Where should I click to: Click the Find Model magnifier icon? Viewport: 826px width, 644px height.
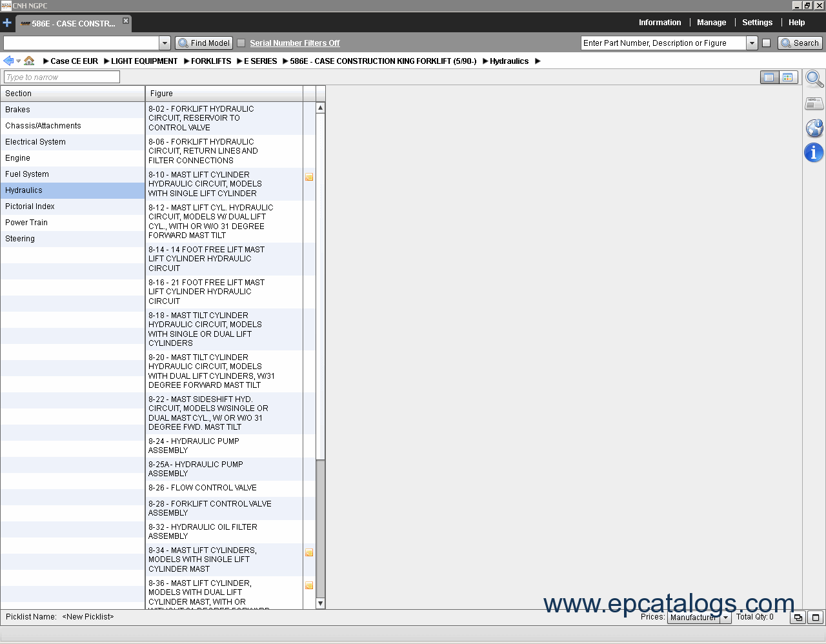pyautogui.click(x=183, y=43)
